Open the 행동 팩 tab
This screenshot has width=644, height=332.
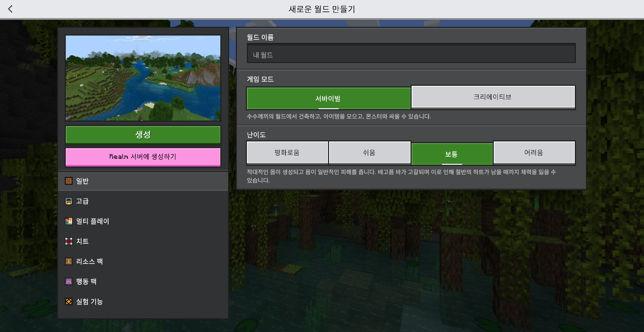143,281
